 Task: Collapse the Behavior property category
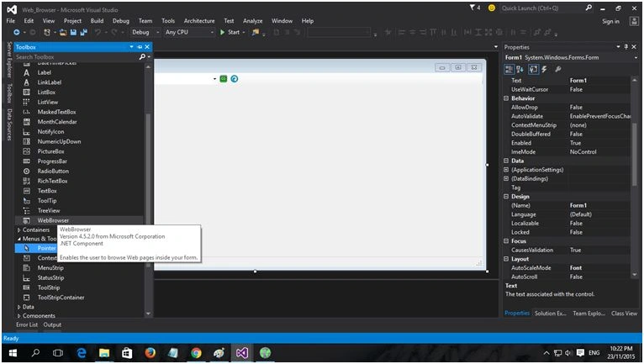506,98
